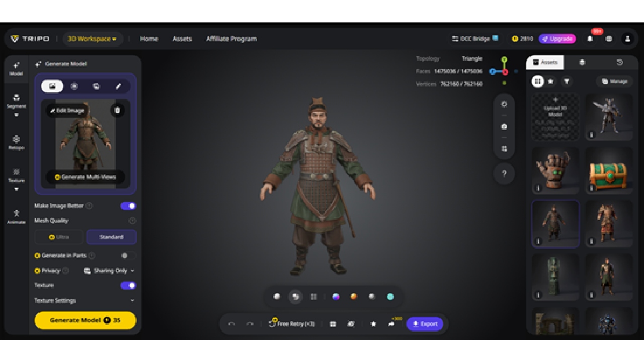Click the yellow Generate Model button
644x362 pixels.
point(85,320)
